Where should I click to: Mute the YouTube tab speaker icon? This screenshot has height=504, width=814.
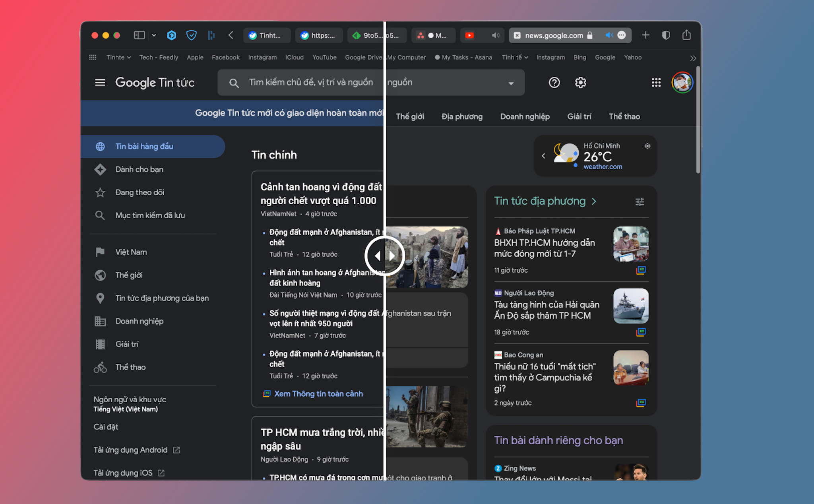495,35
